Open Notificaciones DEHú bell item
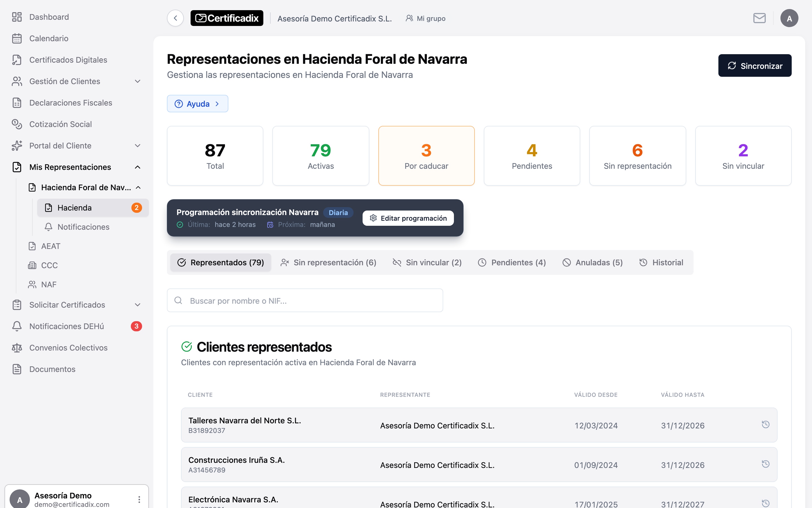The image size is (812, 508). pyautogui.click(x=76, y=326)
